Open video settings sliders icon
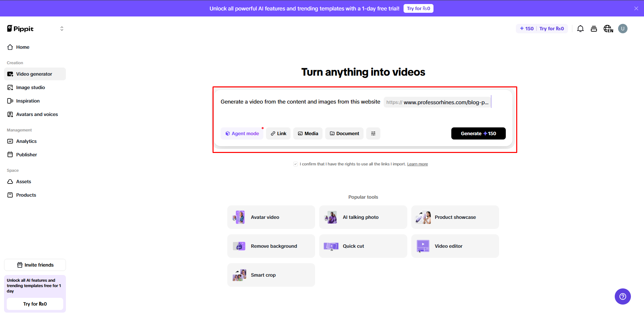 [373, 133]
